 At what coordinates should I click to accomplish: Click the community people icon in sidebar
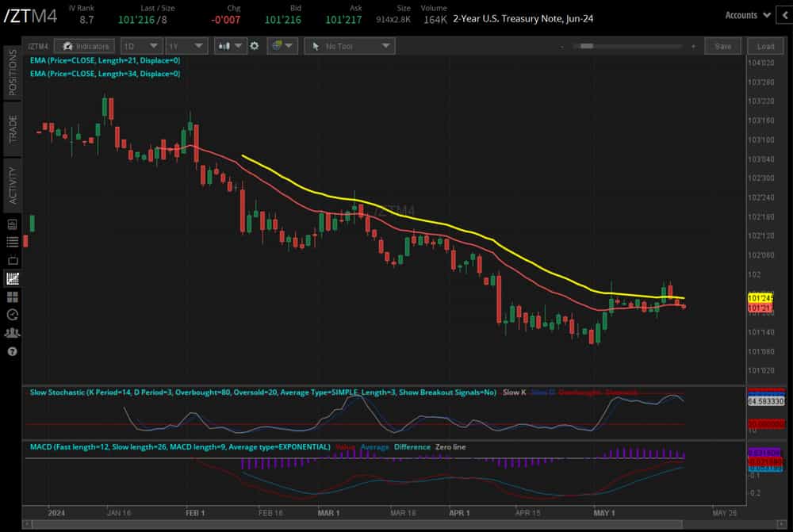[12, 332]
